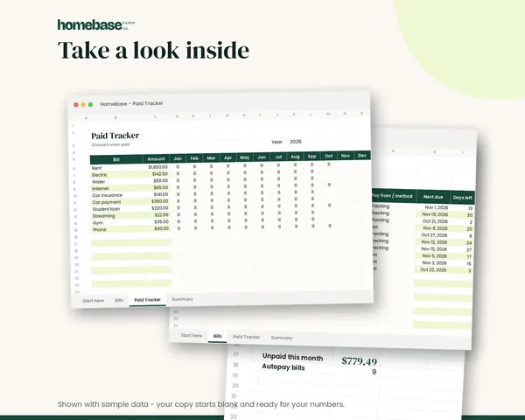Viewport: 525px width, 420px height.
Task: Select the $22.99 amount cell
Action: click(157, 215)
